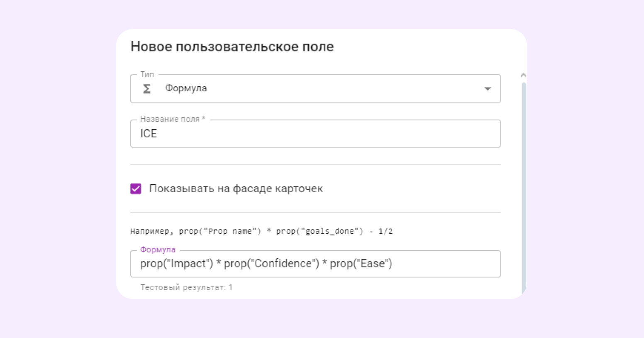This screenshot has width=644, height=338.
Task: Click the Тестовый результат: 1 text
Action: click(186, 287)
